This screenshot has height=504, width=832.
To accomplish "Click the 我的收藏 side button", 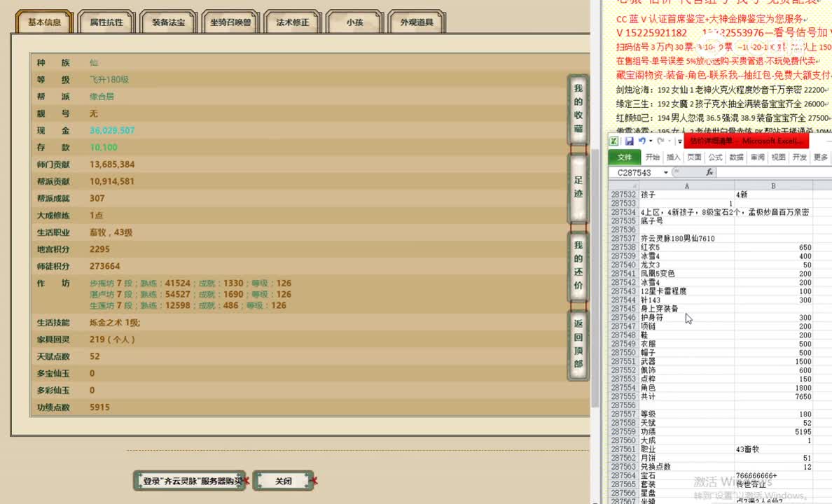I will [x=578, y=108].
